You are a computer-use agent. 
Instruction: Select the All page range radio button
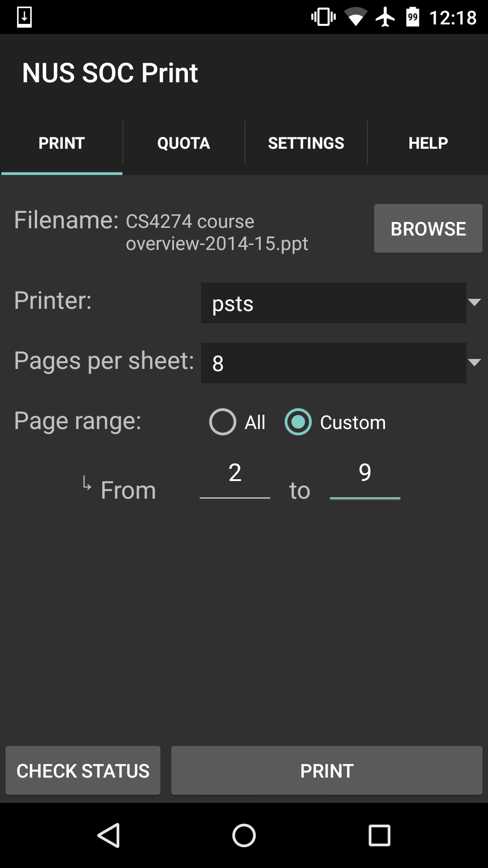tap(223, 422)
